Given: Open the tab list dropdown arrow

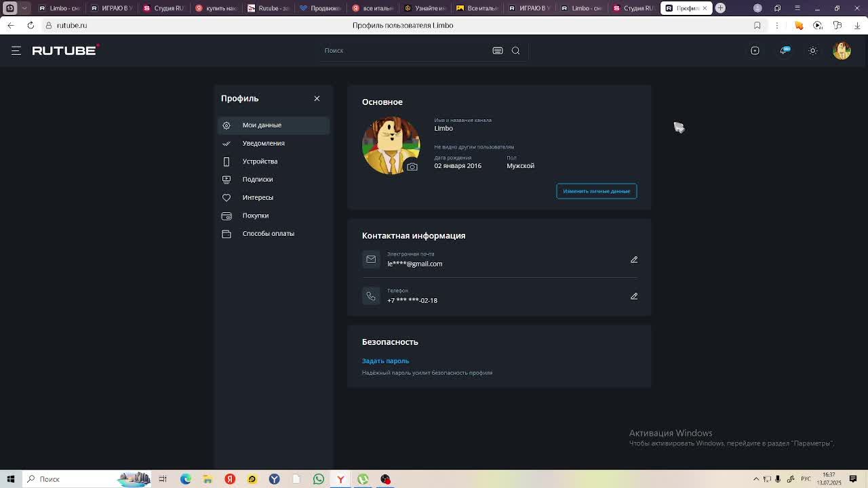Looking at the screenshot, I should tap(24, 8).
